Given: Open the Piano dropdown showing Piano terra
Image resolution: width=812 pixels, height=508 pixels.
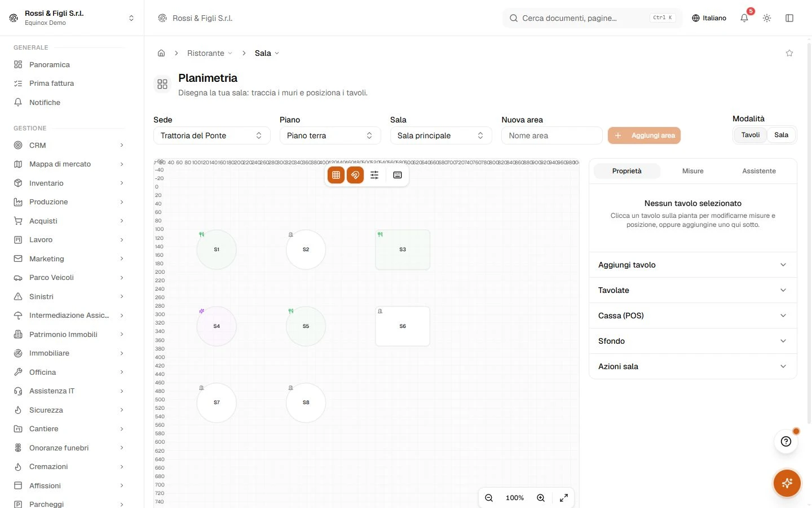Looking at the screenshot, I should (330, 135).
